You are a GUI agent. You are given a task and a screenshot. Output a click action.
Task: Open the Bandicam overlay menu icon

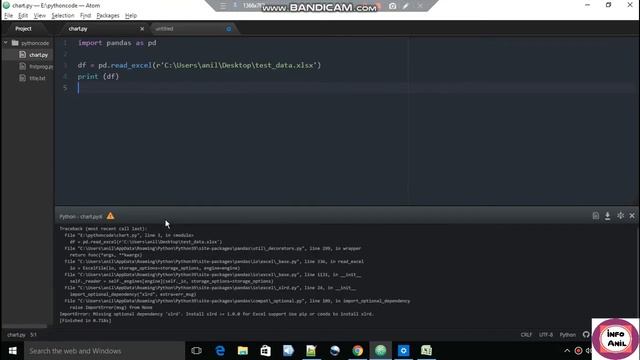[223, 6]
